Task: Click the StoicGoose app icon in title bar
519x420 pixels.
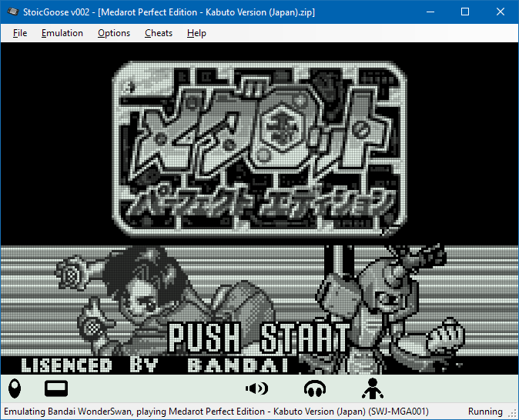Action: pos(13,12)
